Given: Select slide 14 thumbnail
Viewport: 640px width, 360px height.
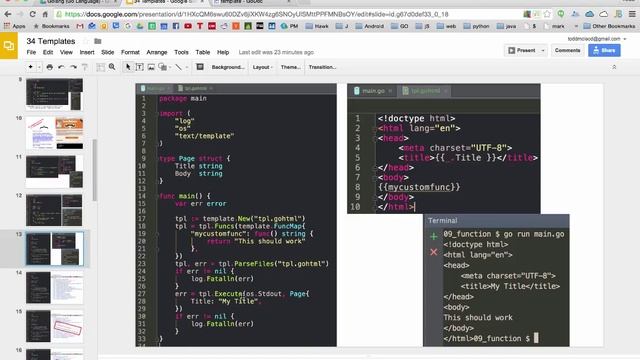Looking at the screenshot, I should pos(55,288).
